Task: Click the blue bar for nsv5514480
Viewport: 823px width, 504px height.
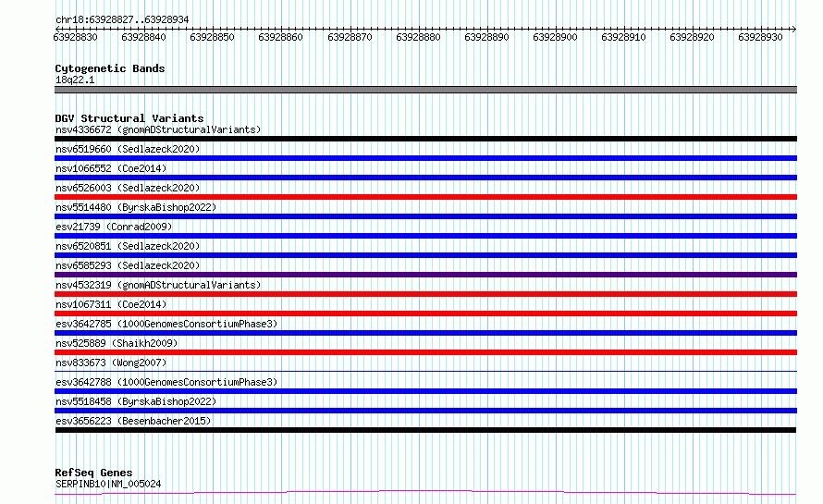Action: [x=425, y=216]
